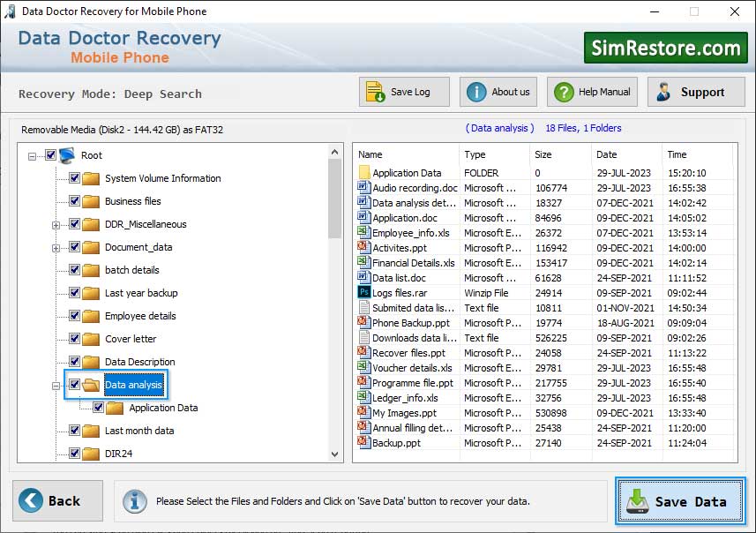756x533 pixels.
Task: Select the Employee_info.xls file icon
Action: pyautogui.click(x=363, y=232)
